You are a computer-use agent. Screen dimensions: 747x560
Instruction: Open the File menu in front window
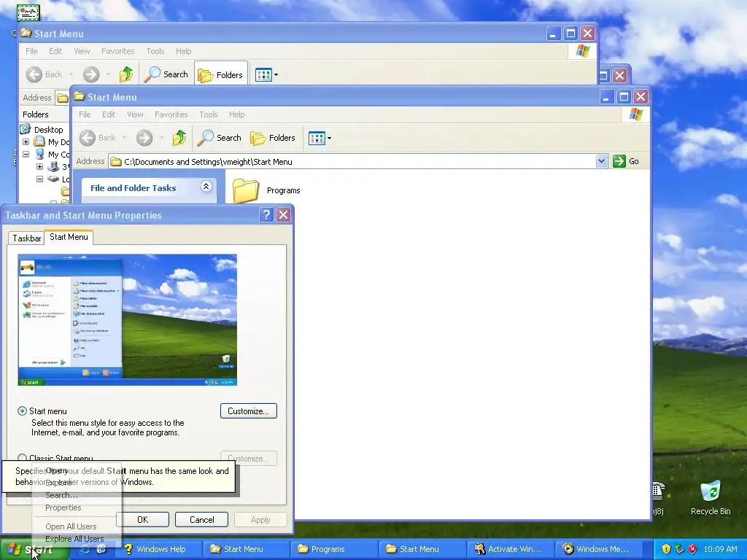pyautogui.click(x=85, y=114)
